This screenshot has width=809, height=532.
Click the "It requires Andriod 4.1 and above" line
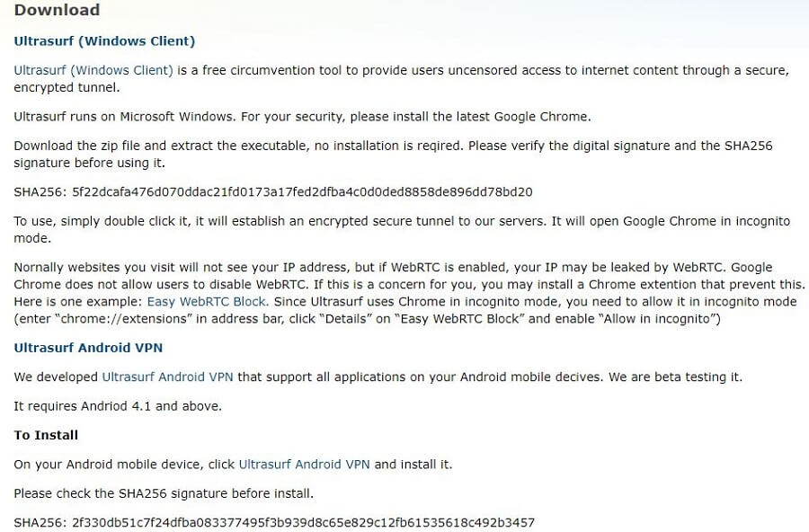coord(118,406)
